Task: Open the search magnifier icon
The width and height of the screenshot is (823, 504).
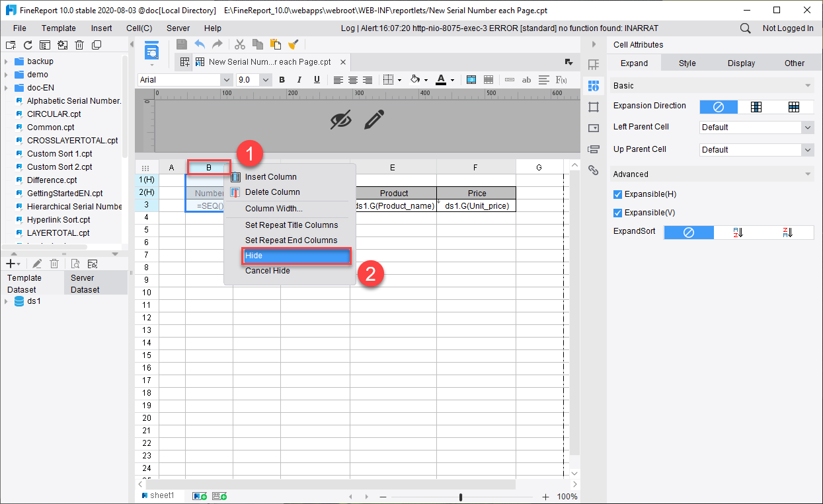Action: 745,28
